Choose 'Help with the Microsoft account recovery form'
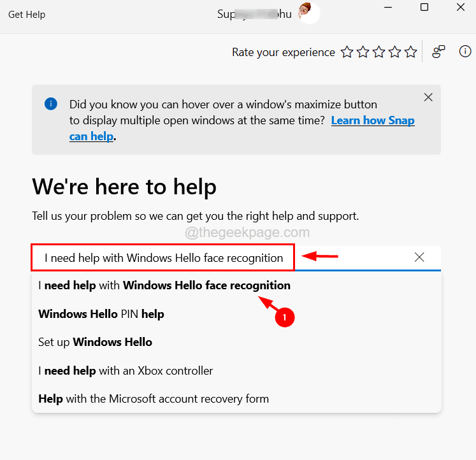 coord(154,399)
